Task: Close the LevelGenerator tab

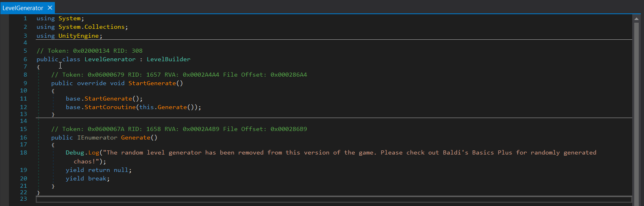Action: (50, 8)
